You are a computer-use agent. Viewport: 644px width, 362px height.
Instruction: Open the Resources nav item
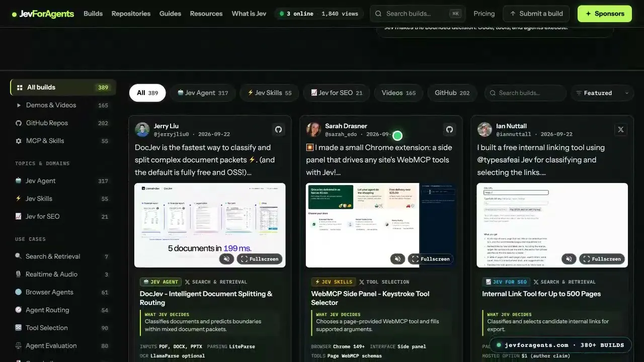206,14
